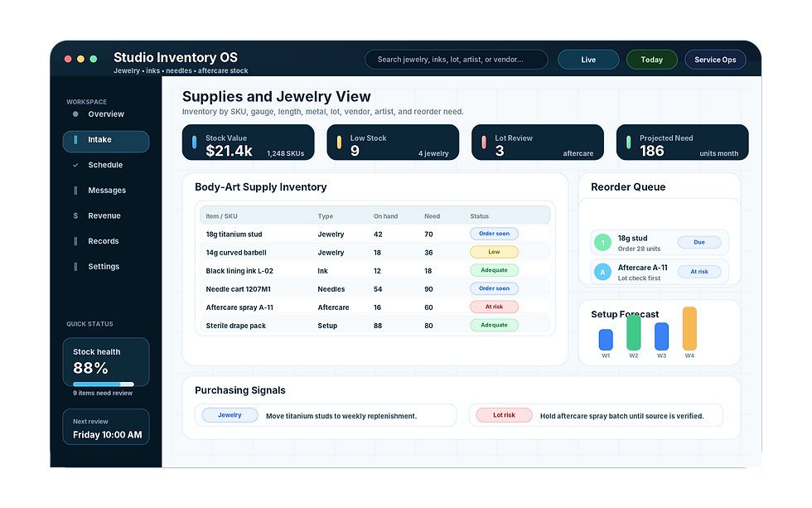812x508 pixels.
Task: Click the red indicator on Lot Review card
Action: coord(484,142)
